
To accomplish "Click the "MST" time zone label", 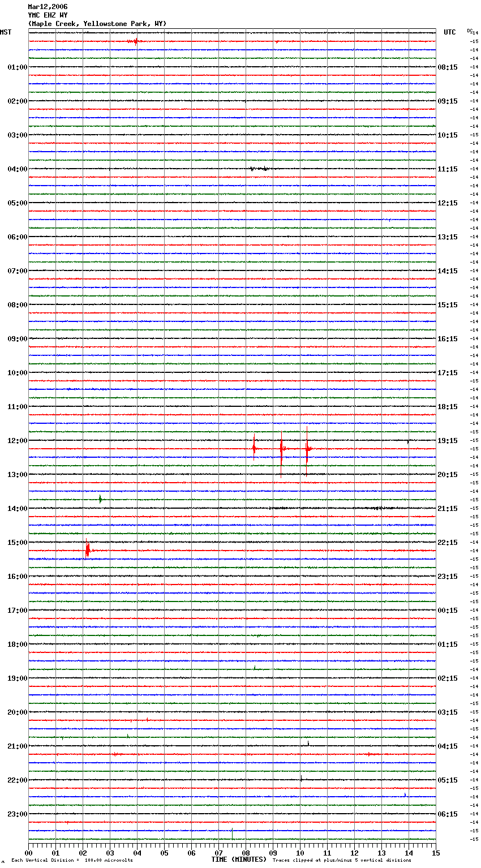I will click(6, 32).
